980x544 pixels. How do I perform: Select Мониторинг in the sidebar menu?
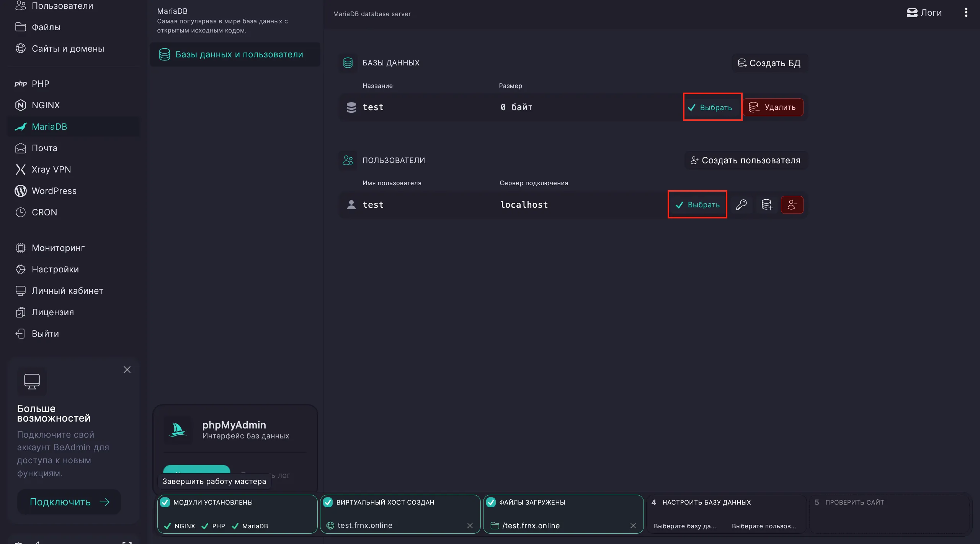[x=58, y=248]
